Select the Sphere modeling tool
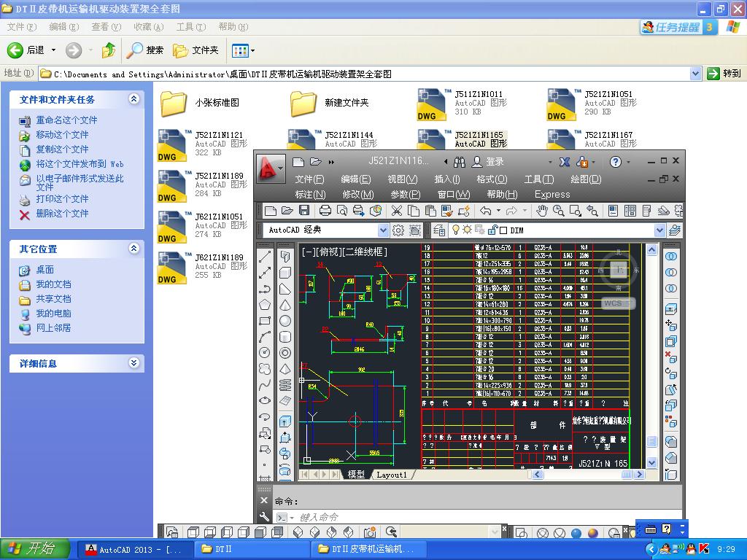 285,321
